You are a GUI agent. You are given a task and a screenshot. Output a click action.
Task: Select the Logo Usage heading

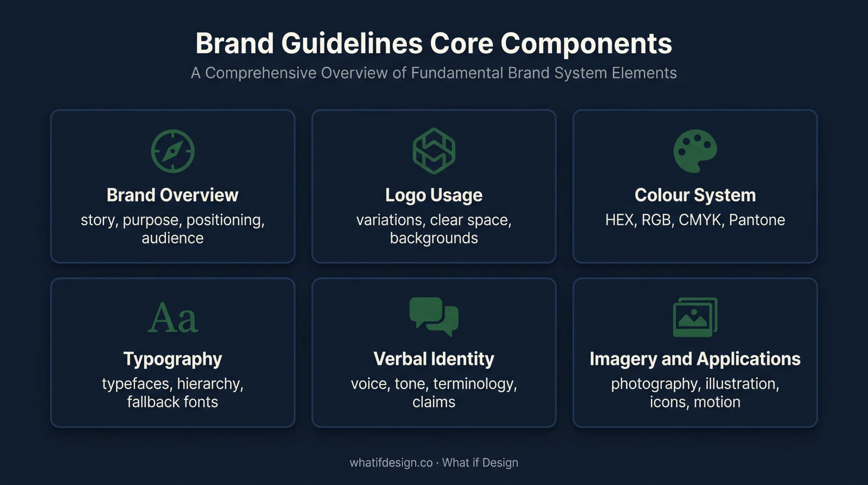point(434,195)
